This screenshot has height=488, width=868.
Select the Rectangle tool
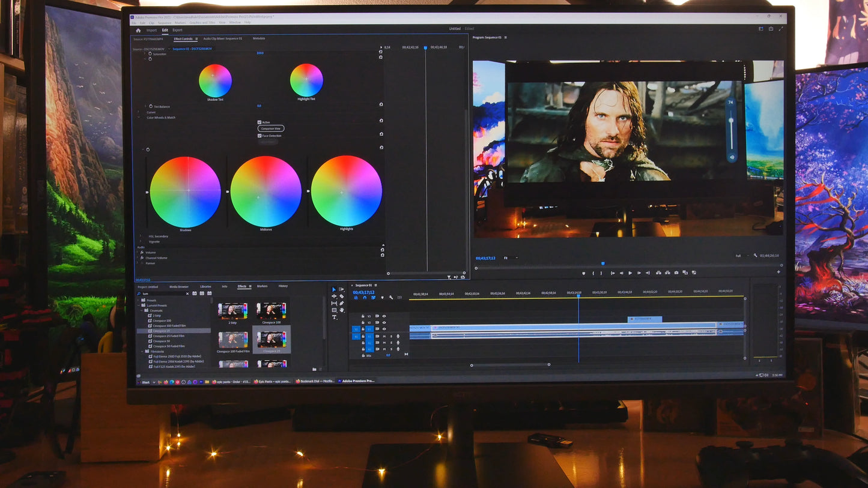[334, 310]
